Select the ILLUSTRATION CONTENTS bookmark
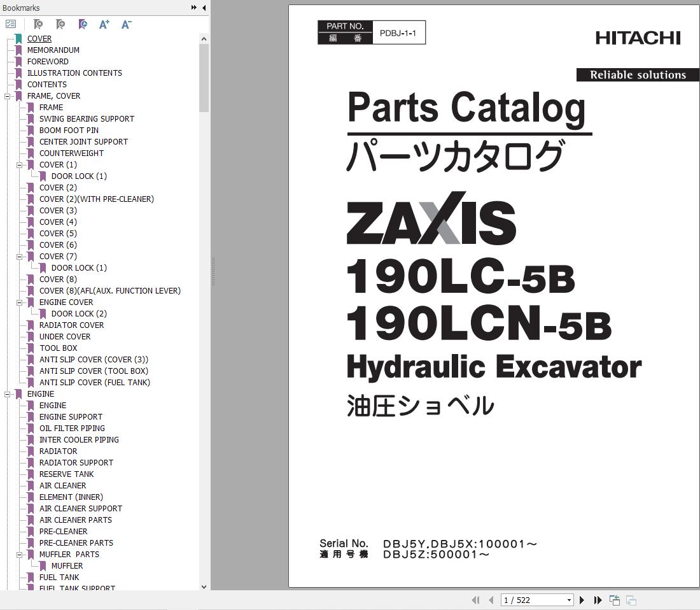700x610 pixels. coord(74,73)
